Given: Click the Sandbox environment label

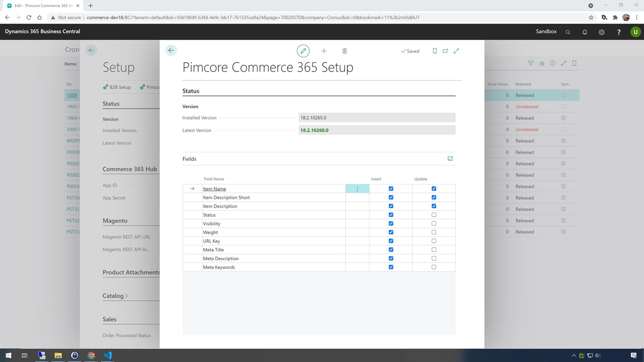Looking at the screenshot, I should 546,31.
